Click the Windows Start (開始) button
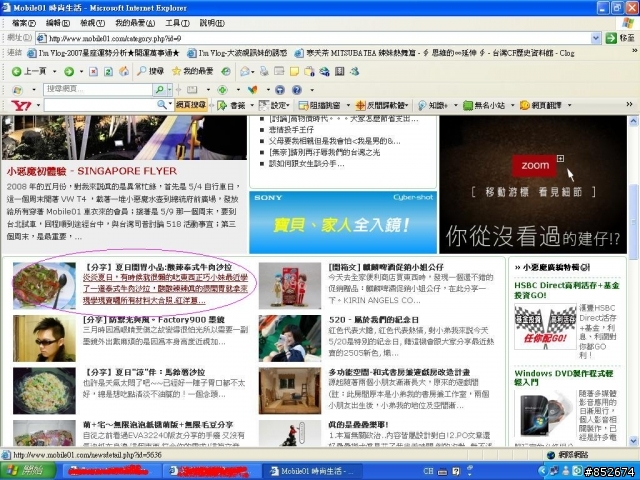This screenshot has width=640, height=480. coord(28,471)
